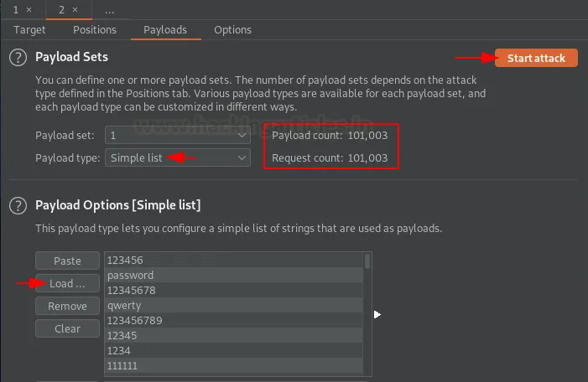
Task: Close attack tab 2
Action: coord(75,9)
